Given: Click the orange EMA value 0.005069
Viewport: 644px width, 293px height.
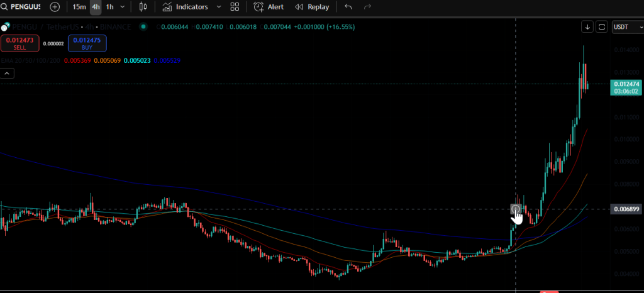Looking at the screenshot, I should 107,61.
